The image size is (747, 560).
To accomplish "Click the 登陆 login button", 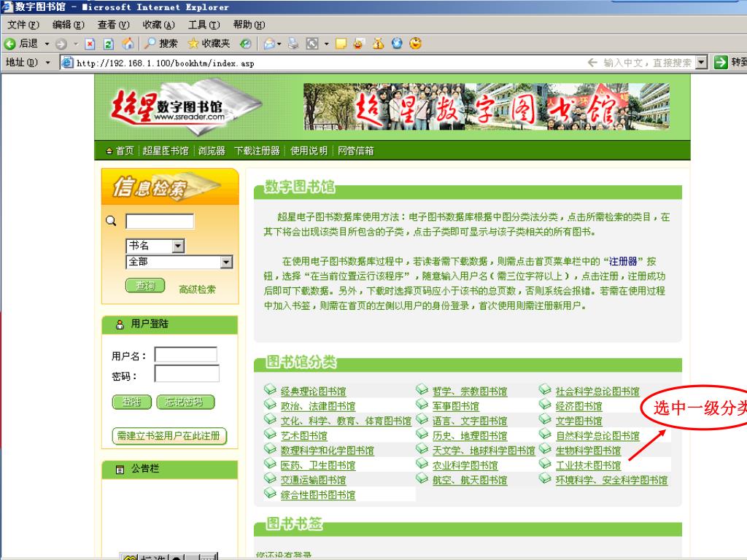I will [x=131, y=402].
